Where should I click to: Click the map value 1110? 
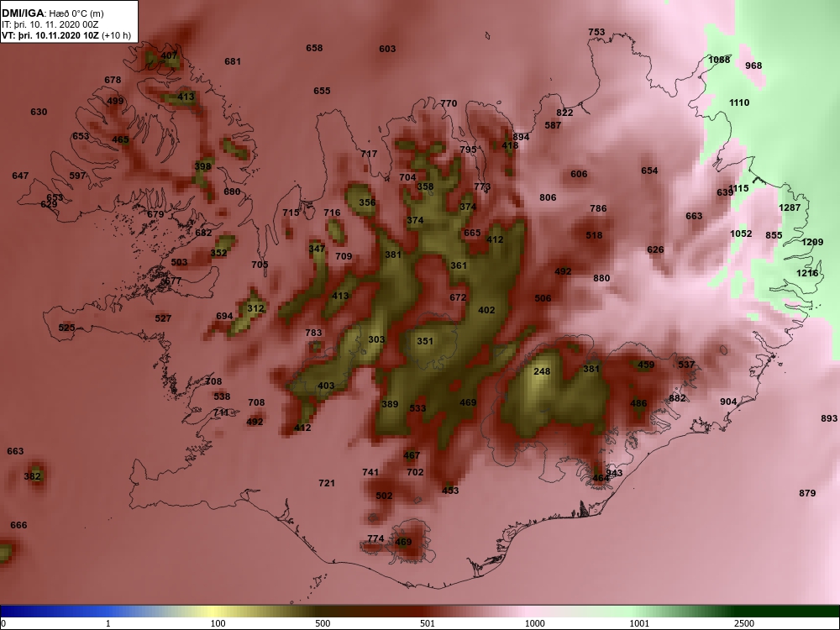point(739,102)
